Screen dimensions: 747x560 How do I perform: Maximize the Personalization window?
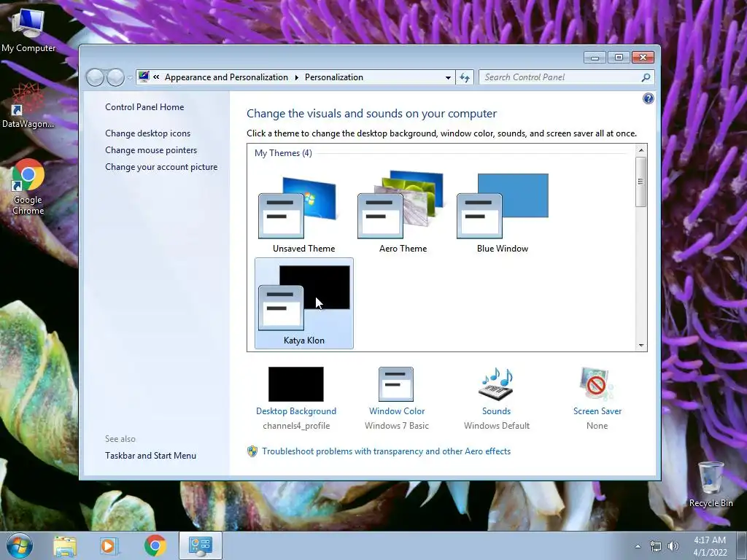[x=619, y=57]
